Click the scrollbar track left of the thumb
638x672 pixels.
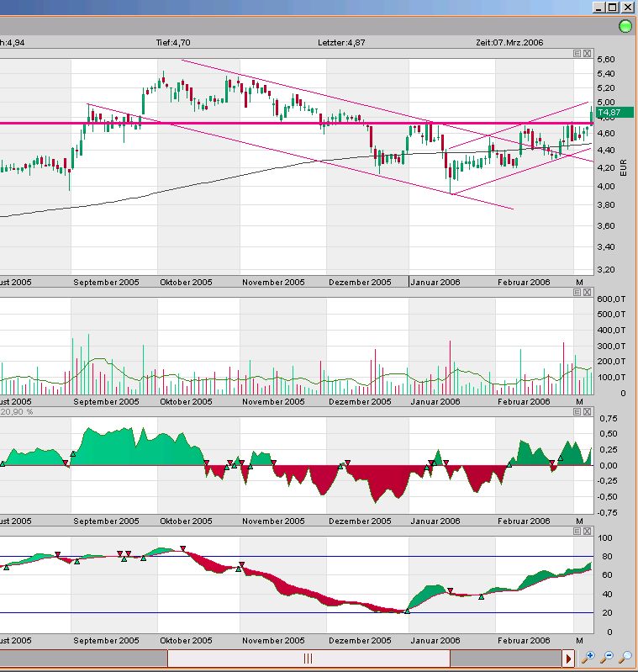click(x=83, y=659)
